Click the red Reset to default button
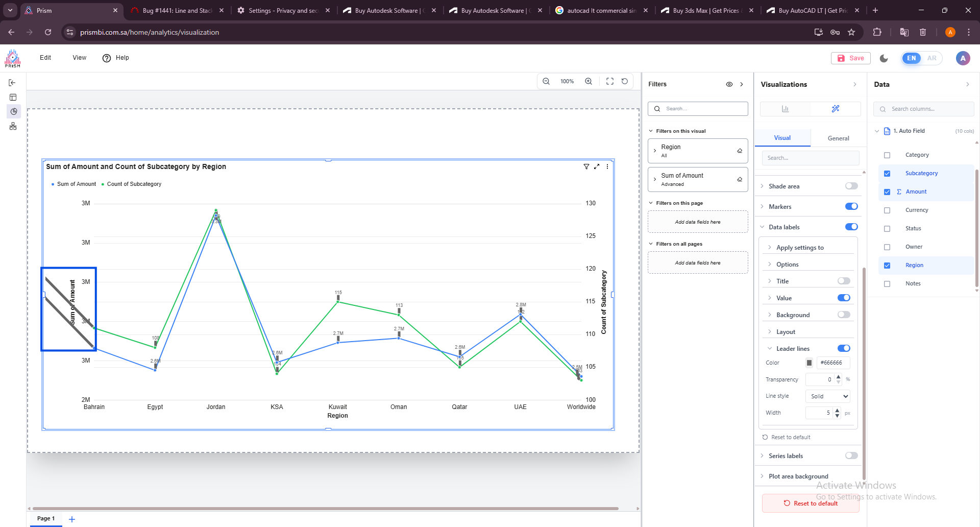Screen dimensions: 980x527 pos(811,504)
